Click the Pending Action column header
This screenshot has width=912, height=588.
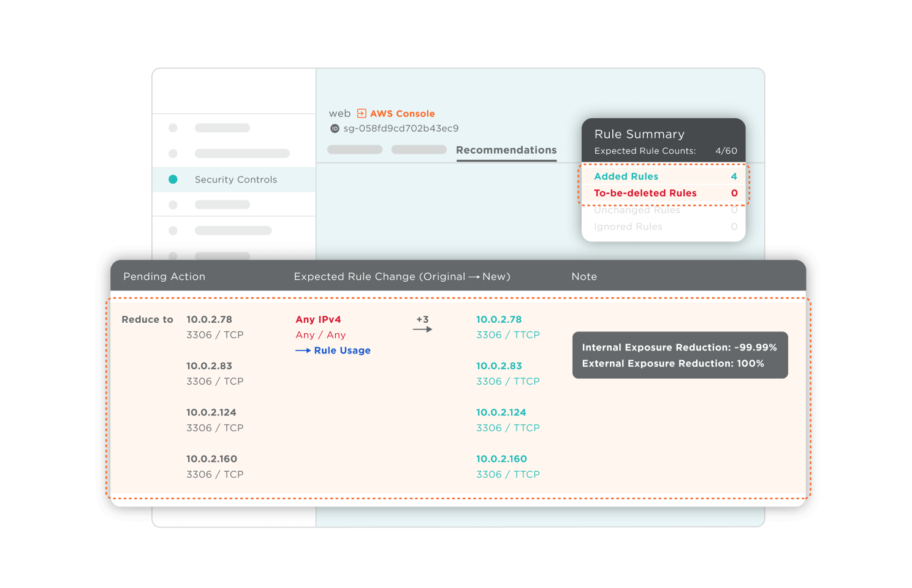[164, 276]
